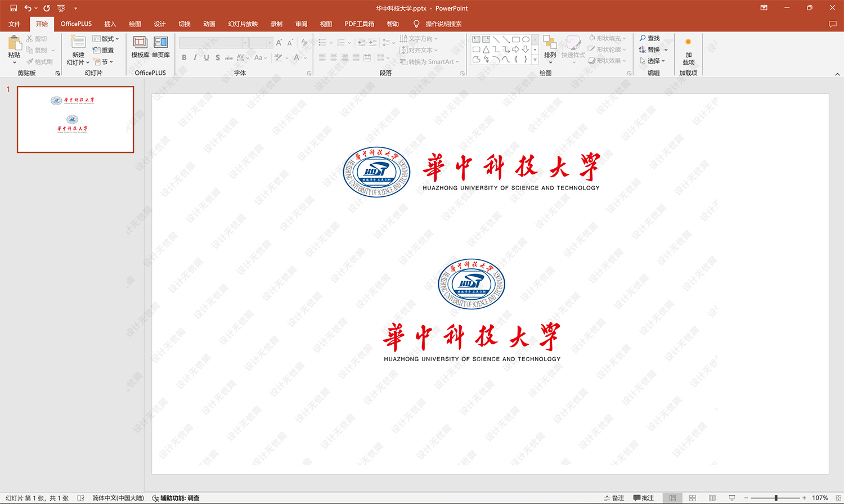
Task: Open the comments pane icon at top right
Action: coord(833,24)
